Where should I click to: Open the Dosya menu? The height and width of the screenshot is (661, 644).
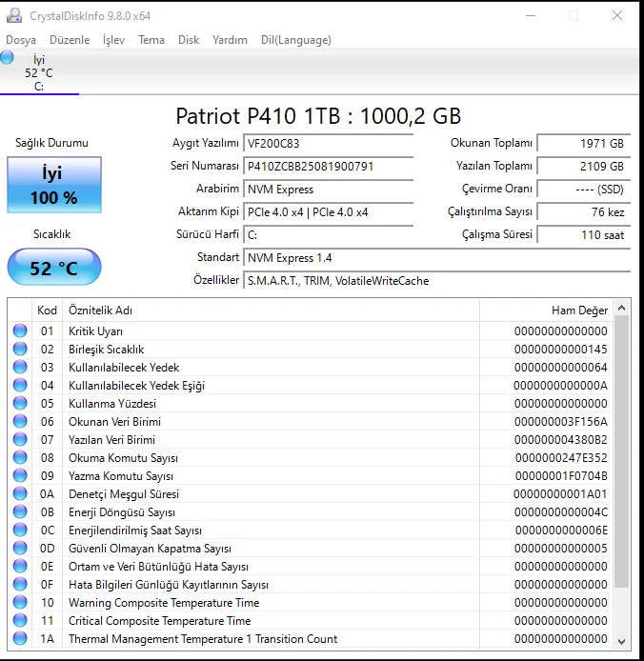[21, 40]
